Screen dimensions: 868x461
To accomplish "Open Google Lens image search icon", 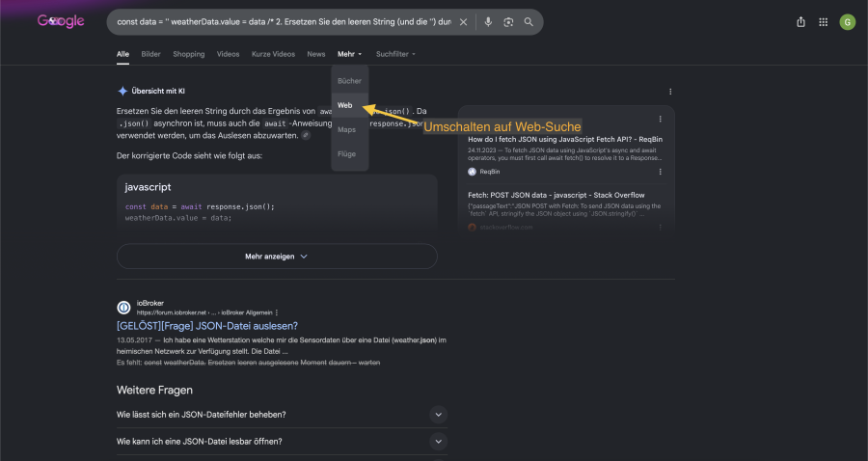I will [508, 22].
